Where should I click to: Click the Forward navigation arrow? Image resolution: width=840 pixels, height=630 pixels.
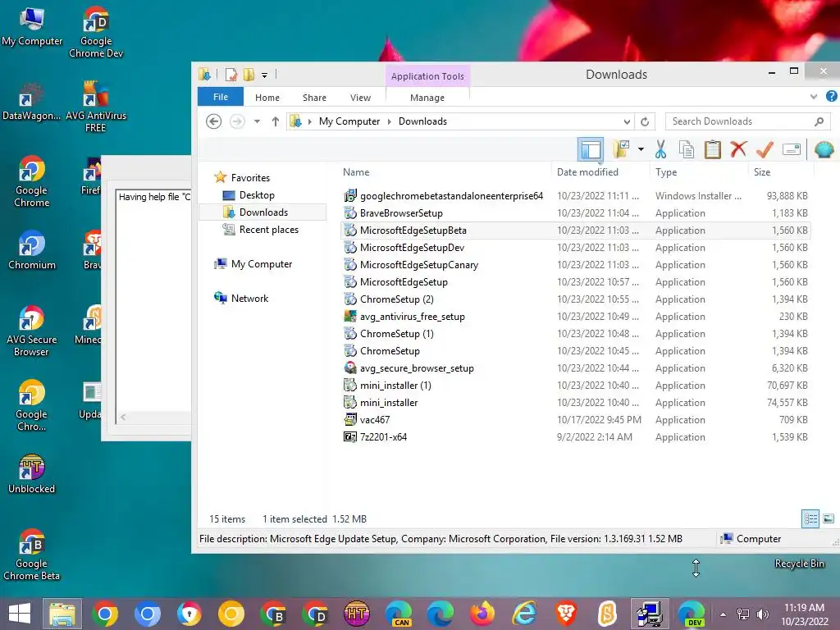pos(237,121)
